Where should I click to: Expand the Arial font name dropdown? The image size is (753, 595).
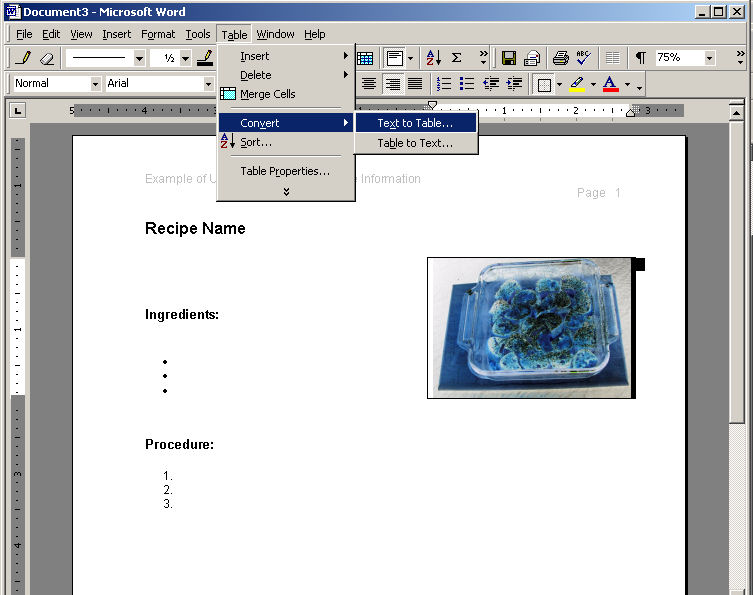click(x=208, y=84)
